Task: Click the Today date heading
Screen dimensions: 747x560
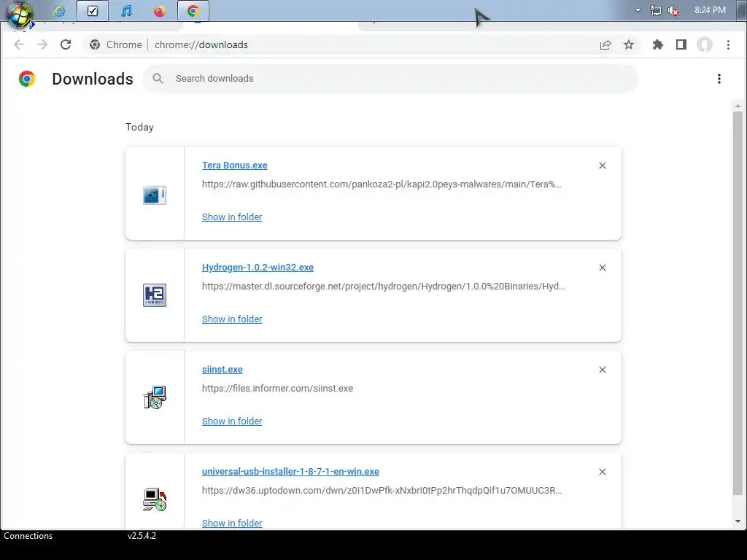Action: coord(139,127)
